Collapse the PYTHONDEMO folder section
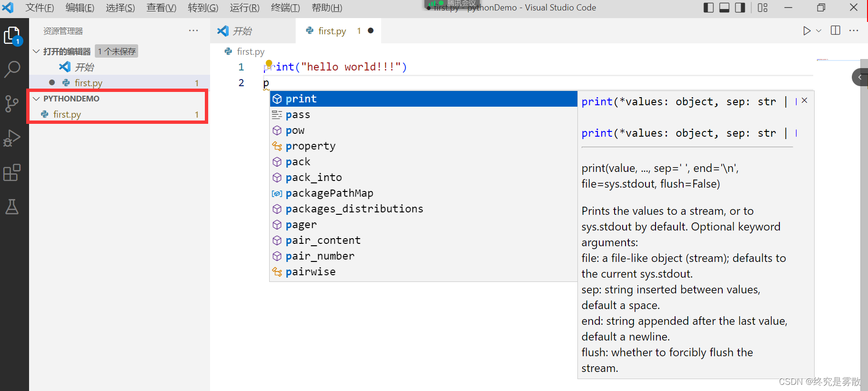 36,99
